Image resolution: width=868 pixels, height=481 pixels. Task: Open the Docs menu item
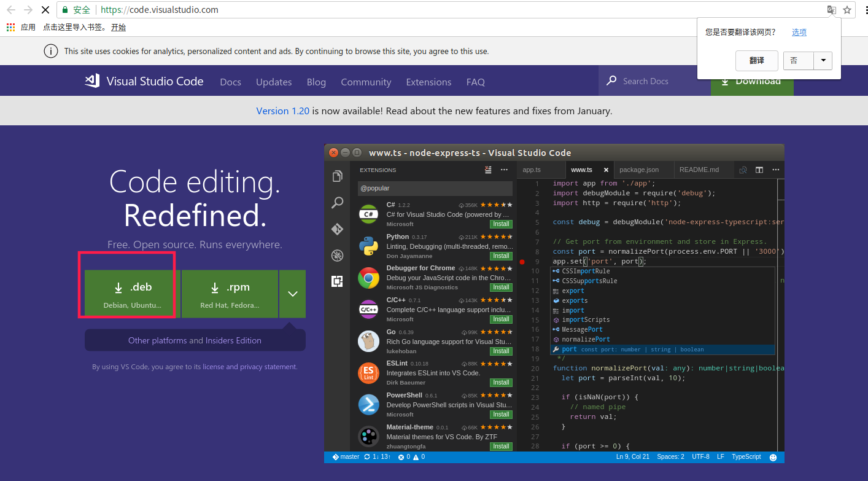(x=230, y=82)
